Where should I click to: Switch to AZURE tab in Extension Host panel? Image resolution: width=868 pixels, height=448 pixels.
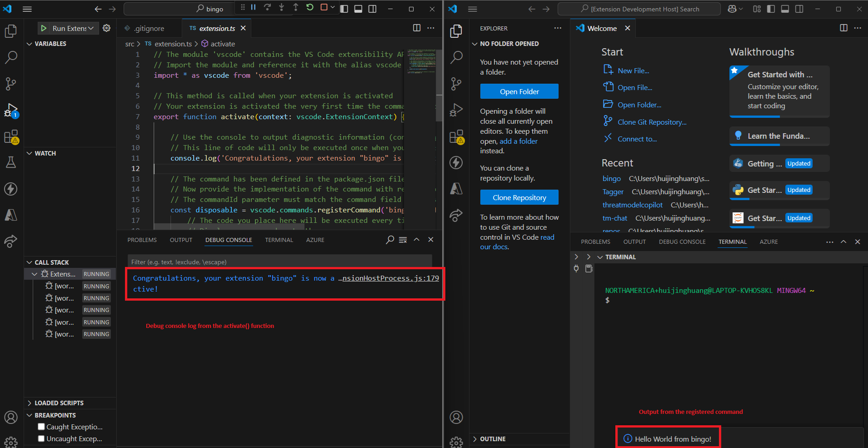coord(768,242)
